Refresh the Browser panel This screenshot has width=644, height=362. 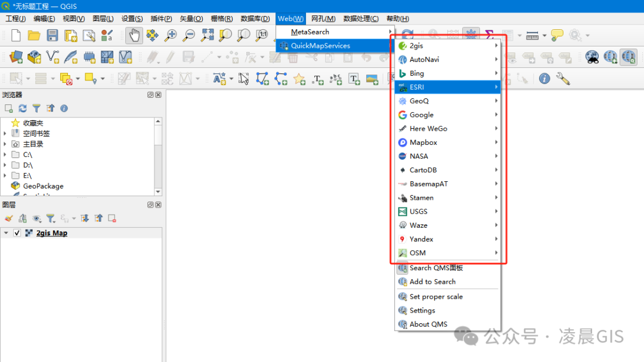pos(23,108)
